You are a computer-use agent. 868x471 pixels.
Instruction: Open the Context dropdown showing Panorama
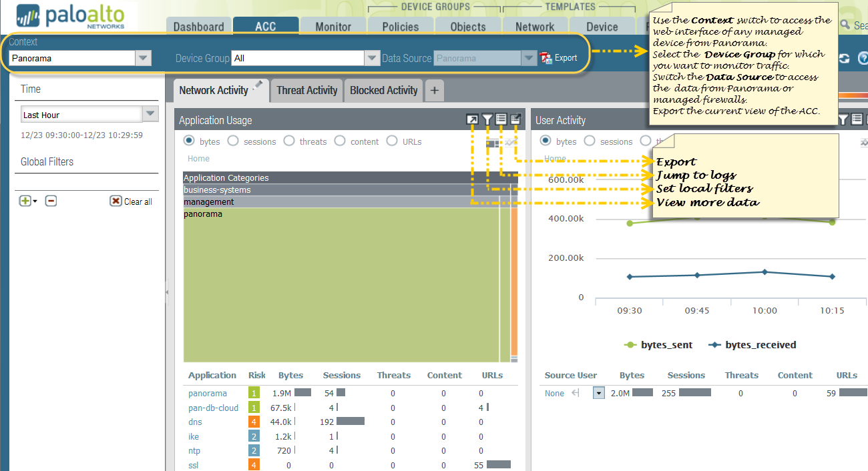click(x=143, y=58)
